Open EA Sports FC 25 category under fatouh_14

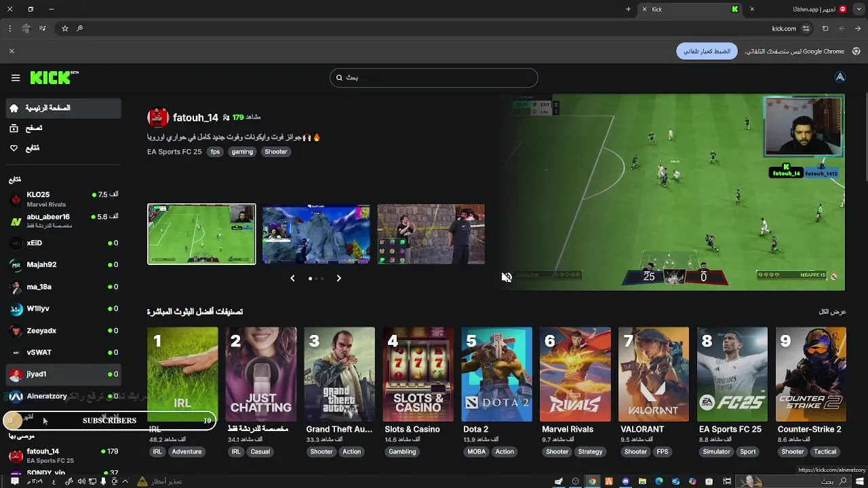174,152
